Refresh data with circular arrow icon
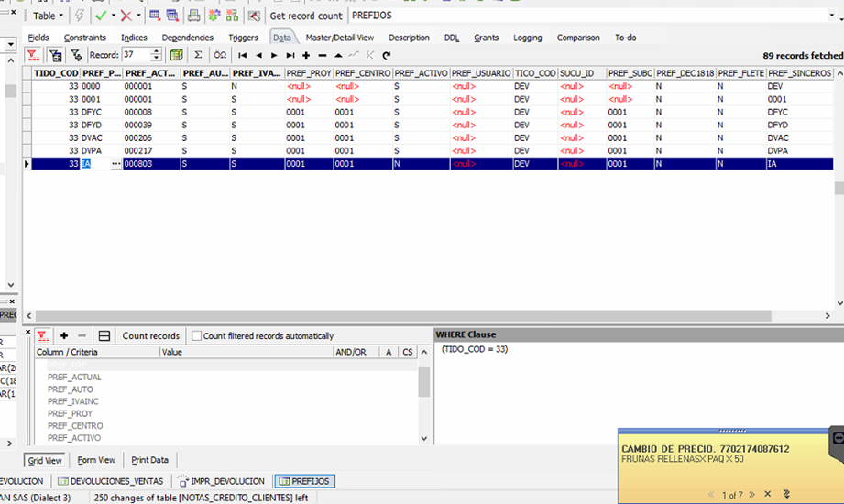Screen dimensions: 844x504 point(387,55)
